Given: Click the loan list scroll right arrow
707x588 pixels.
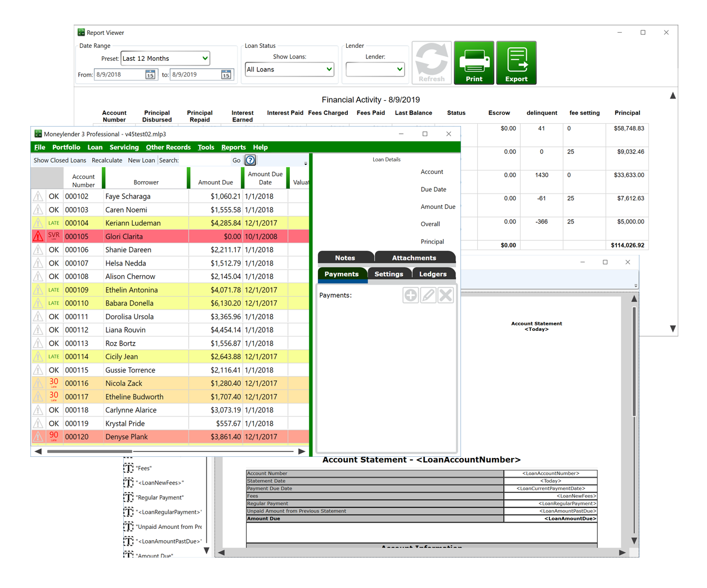Looking at the screenshot, I should (302, 451).
